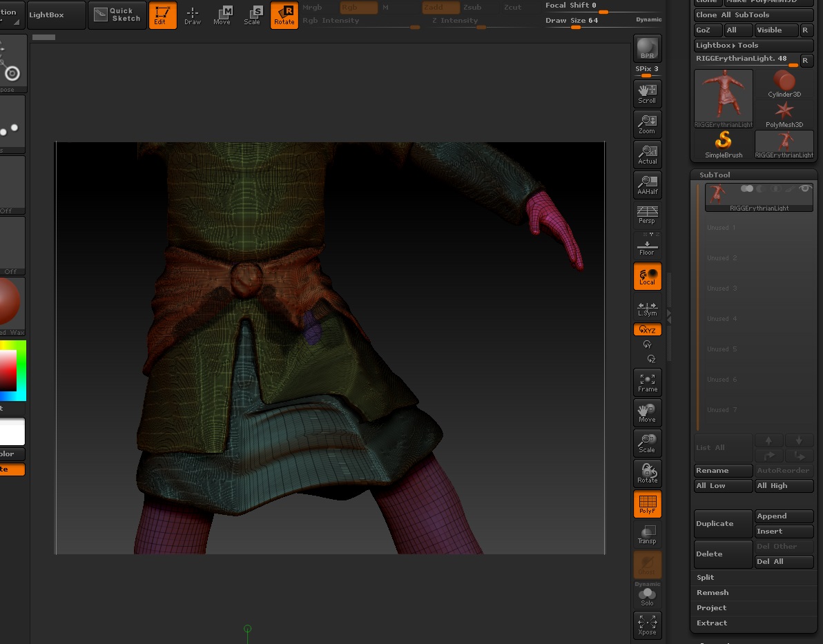Send the tool with GoZ
The height and width of the screenshot is (644, 823).
(707, 30)
